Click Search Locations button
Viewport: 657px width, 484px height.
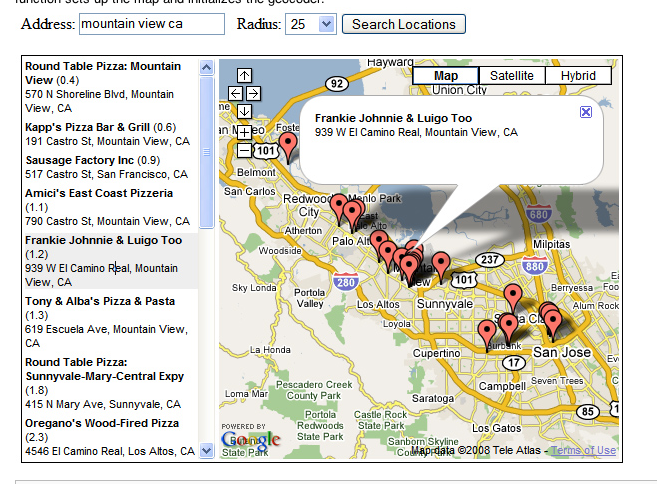[404, 24]
